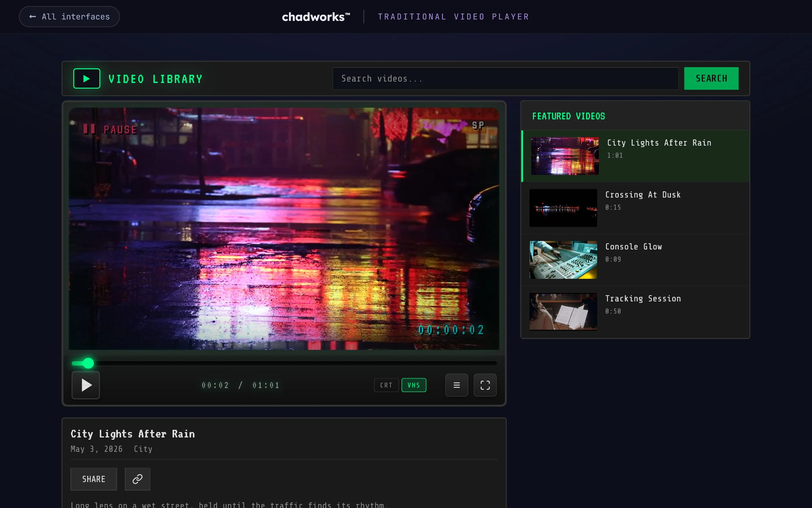Viewport: 812px width, 508px height.
Task: Click the main video display area
Action: pyautogui.click(x=284, y=229)
